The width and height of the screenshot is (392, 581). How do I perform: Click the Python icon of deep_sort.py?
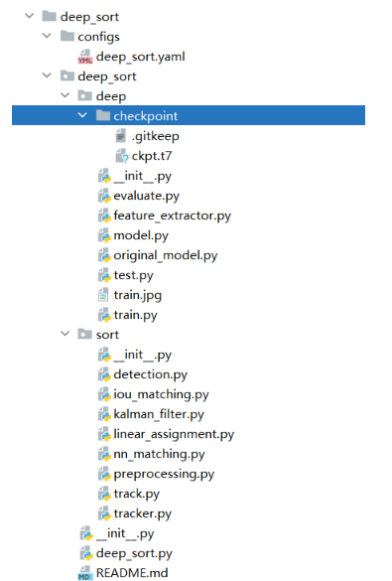86,553
